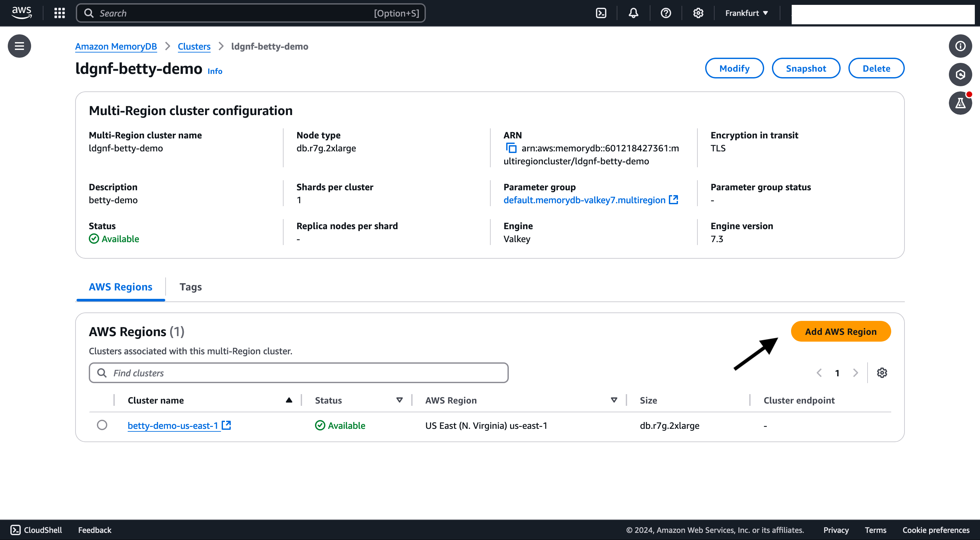Switch to the Tags tab
This screenshot has height=540, width=980.
(x=191, y=287)
